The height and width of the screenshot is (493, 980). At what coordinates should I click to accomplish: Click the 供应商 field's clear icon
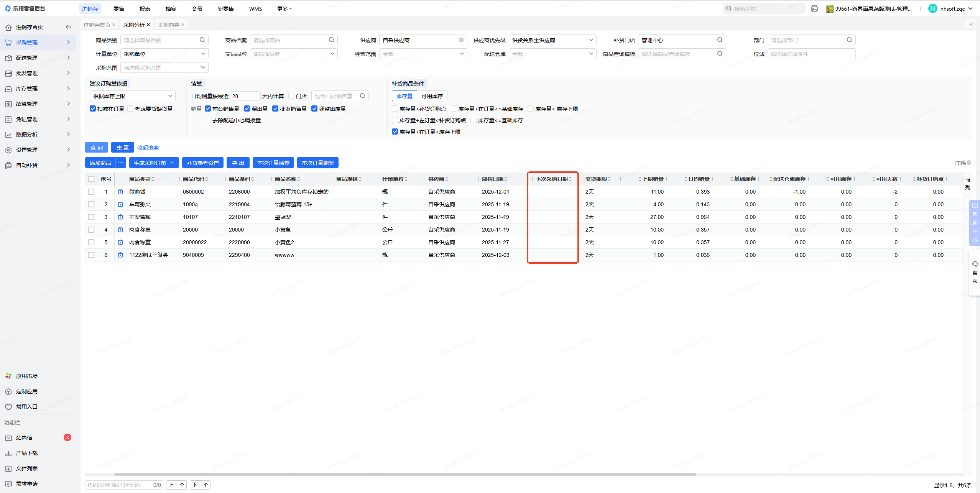tap(461, 40)
